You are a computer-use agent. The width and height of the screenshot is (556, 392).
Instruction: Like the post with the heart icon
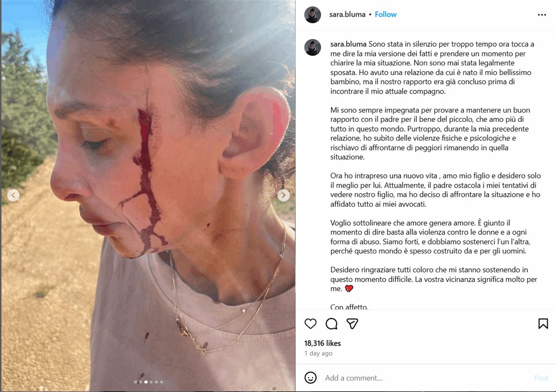pyautogui.click(x=310, y=323)
